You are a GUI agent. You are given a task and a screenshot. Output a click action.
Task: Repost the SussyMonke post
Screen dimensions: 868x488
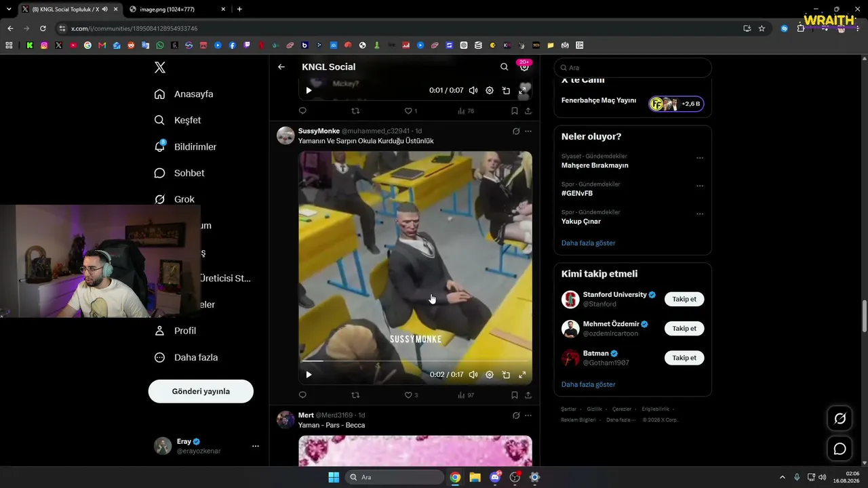355,395
